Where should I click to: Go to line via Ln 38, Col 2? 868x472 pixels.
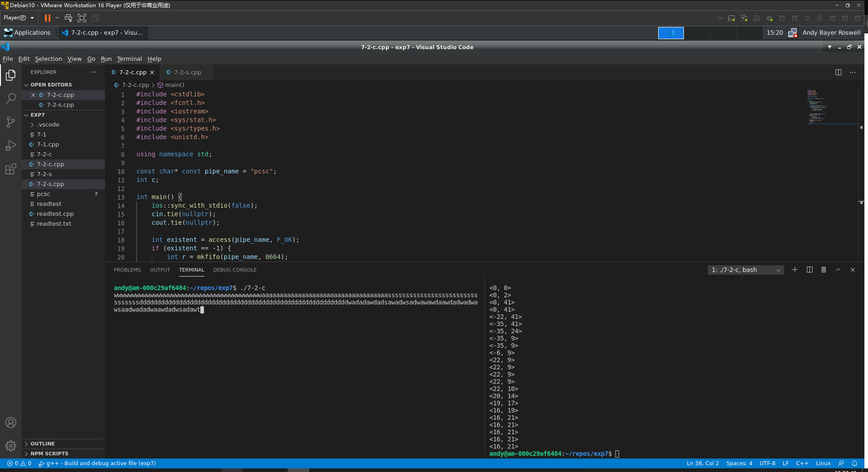[702, 463]
